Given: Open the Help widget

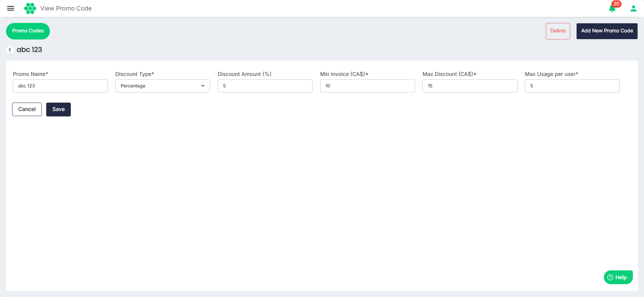Looking at the screenshot, I should pyautogui.click(x=618, y=277).
